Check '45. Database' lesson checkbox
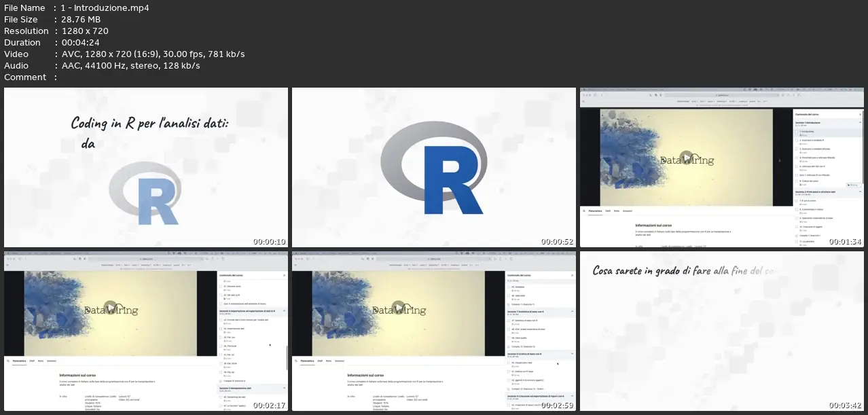The width and height of the screenshot is (868, 415). pos(509,287)
